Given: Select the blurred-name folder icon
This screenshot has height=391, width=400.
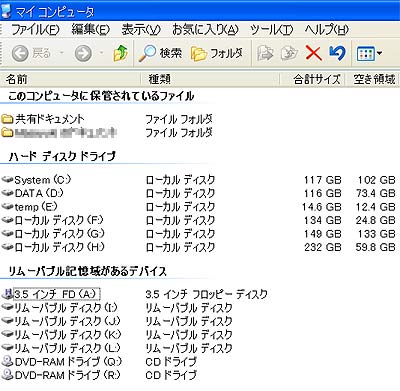Looking at the screenshot, I should tap(7, 132).
